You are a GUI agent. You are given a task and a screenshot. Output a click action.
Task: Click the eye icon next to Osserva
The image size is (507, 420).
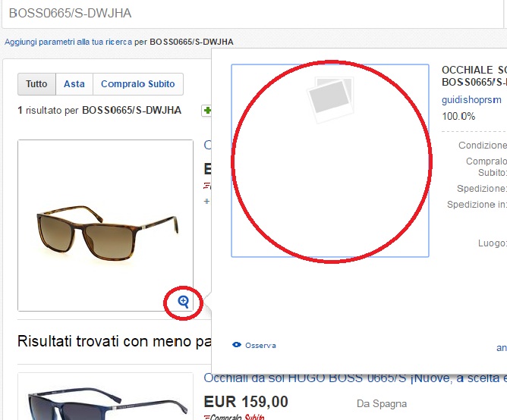[237, 345]
